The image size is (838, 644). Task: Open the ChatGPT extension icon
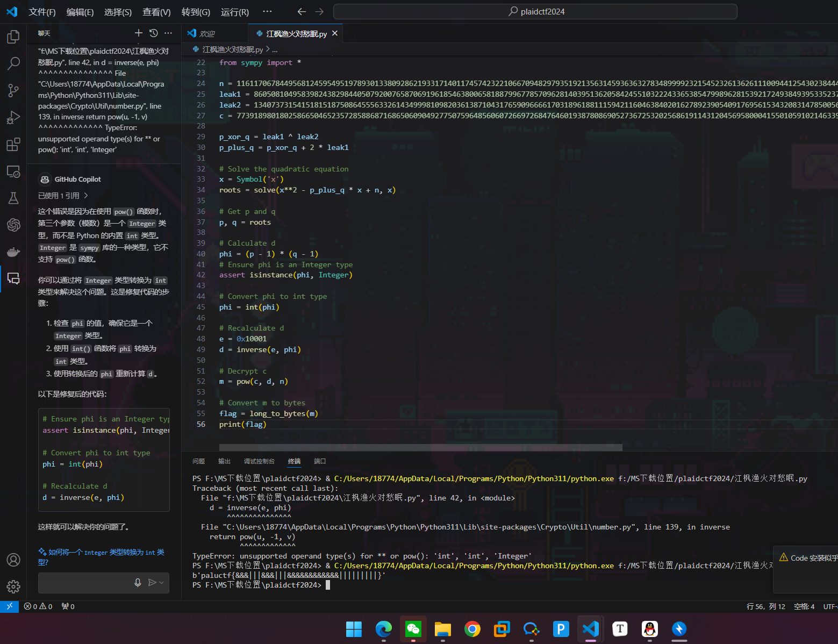[13, 225]
